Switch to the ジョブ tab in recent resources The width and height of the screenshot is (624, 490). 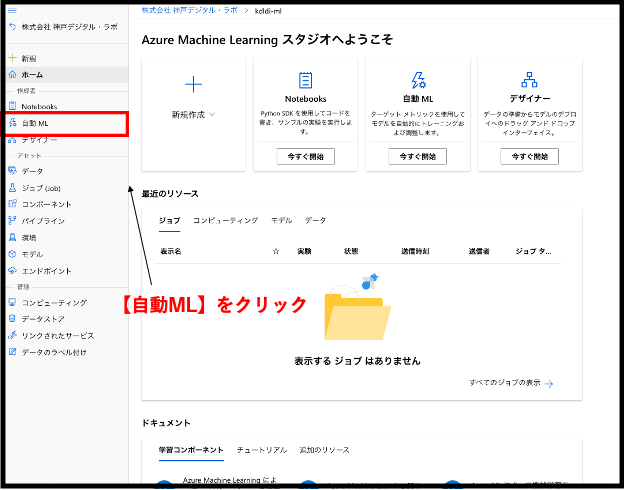click(x=170, y=220)
